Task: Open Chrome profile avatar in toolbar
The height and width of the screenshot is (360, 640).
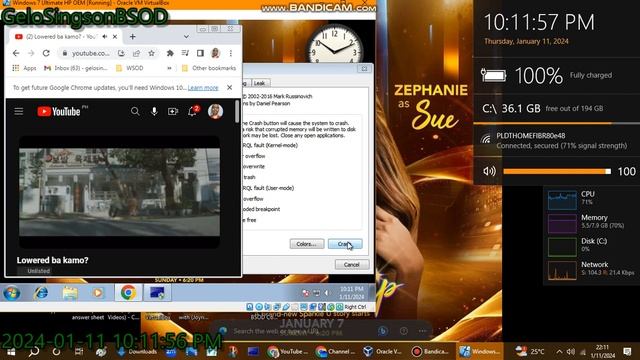Action: [216, 53]
